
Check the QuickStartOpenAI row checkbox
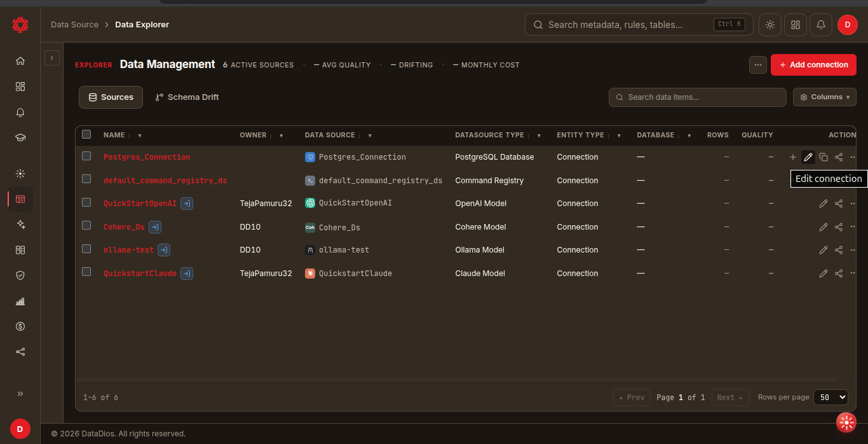[86, 202]
